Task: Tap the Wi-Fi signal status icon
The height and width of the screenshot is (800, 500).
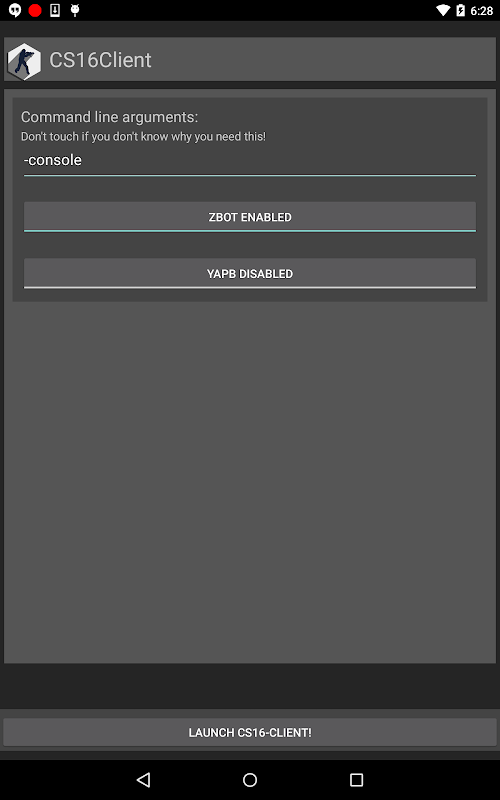Action: [x=443, y=10]
